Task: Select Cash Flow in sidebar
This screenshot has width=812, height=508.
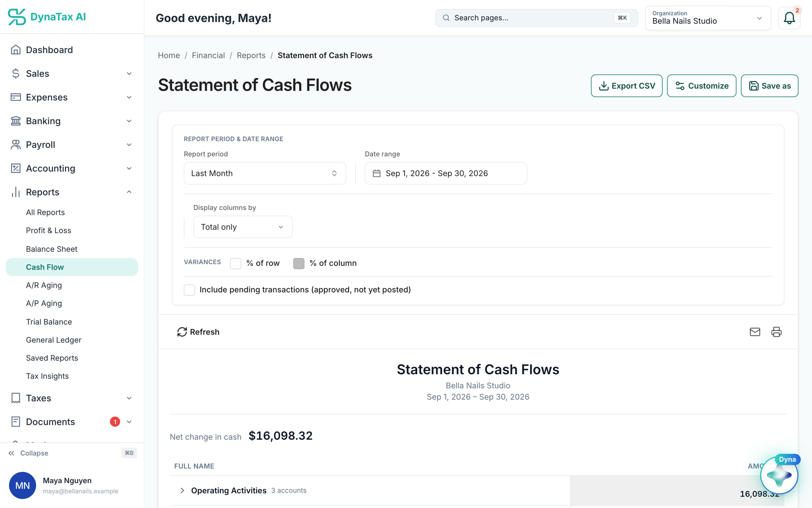Action: pos(72,267)
